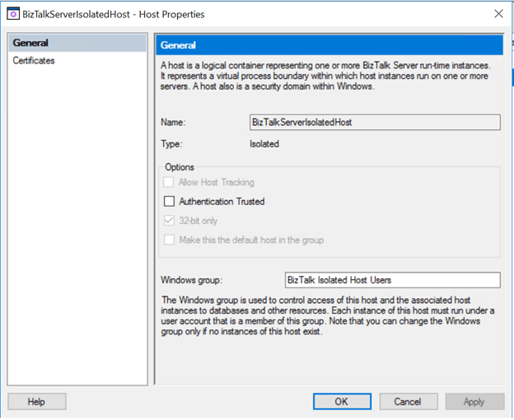The width and height of the screenshot is (514, 420).
Task: Click the Options group label
Action: click(180, 167)
